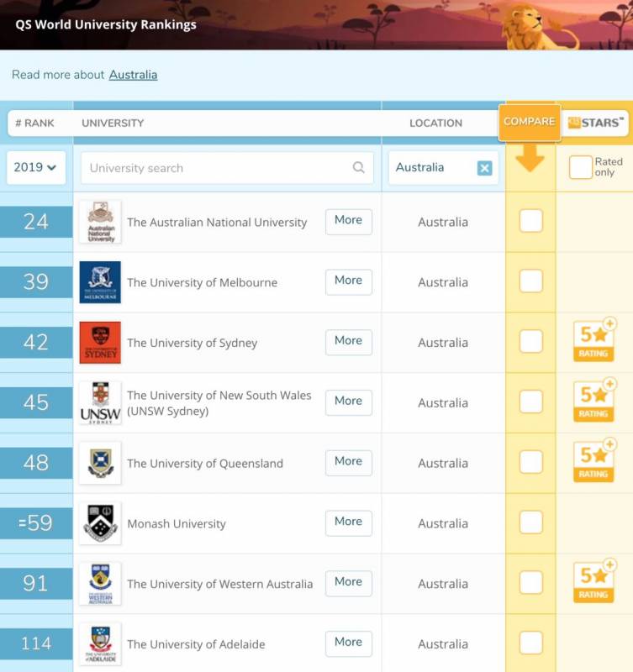Open the UNSW Sydney logo

[100, 403]
